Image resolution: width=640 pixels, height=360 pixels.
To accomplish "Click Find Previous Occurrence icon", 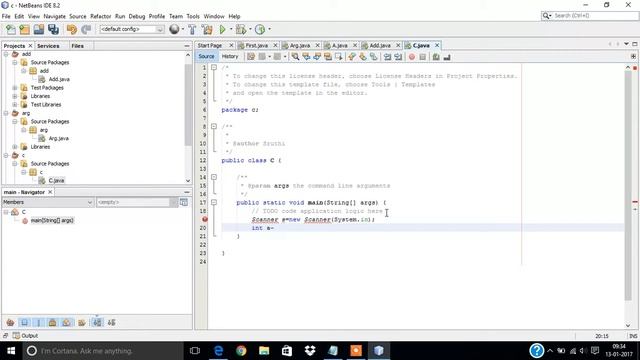I will [x=306, y=57].
